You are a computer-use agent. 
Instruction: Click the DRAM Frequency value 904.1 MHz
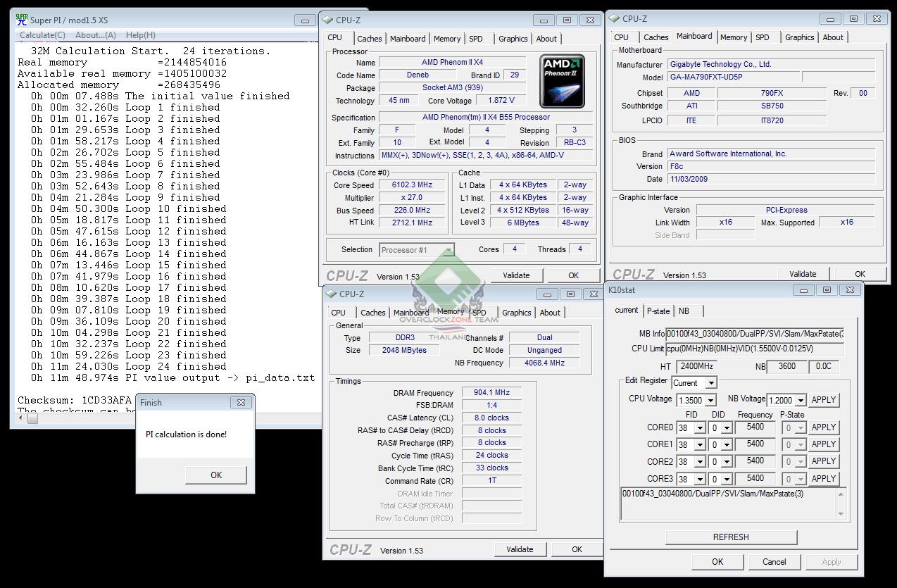click(491, 393)
